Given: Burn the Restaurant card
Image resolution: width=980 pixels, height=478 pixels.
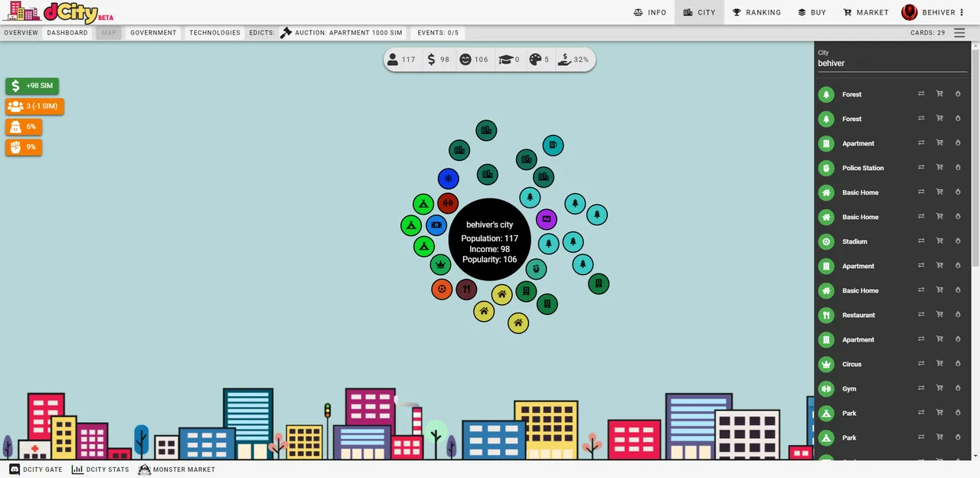Looking at the screenshot, I should click(957, 314).
